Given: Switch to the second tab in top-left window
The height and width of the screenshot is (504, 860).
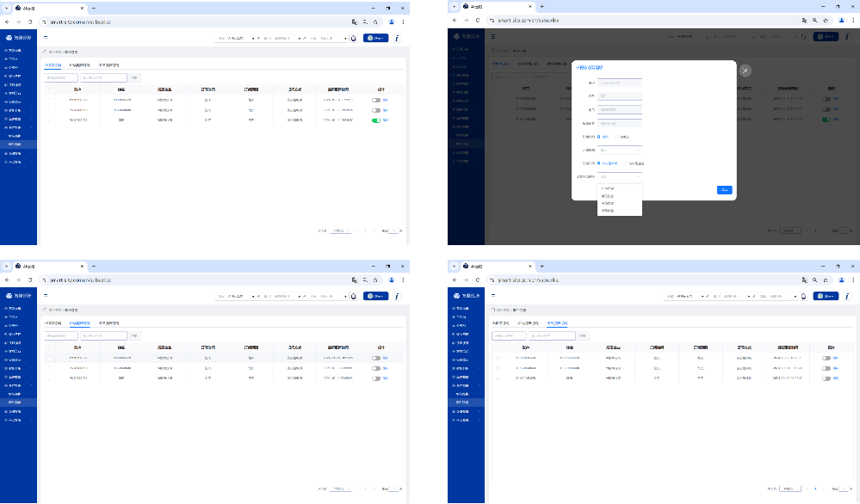Looking at the screenshot, I should tap(80, 65).
